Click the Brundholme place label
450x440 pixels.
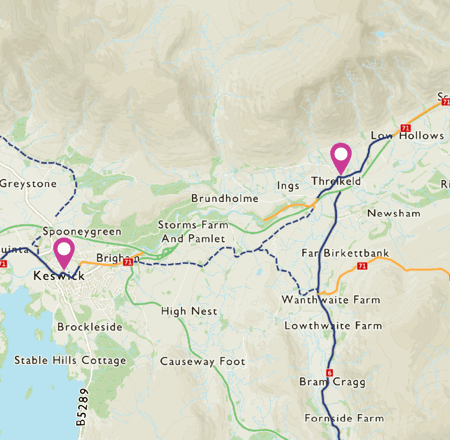[225, 198]
